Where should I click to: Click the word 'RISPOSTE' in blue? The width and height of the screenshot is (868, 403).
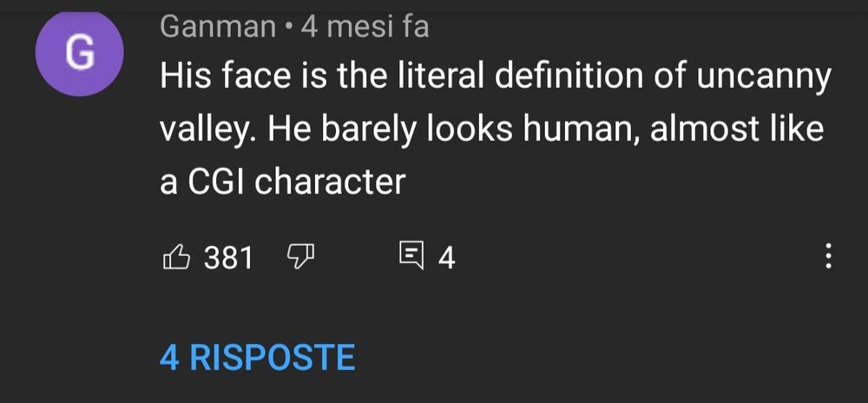pos(272,357)
